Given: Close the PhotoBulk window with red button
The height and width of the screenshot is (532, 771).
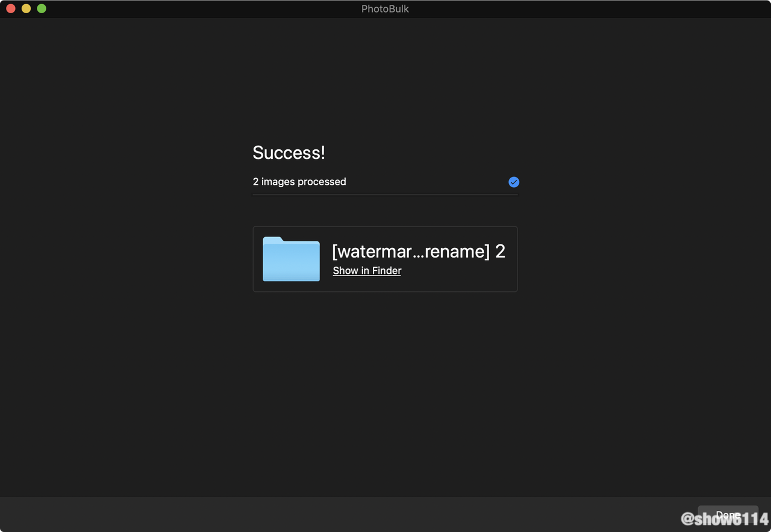Looking at the screenshot, I should (x=11, y=8).
